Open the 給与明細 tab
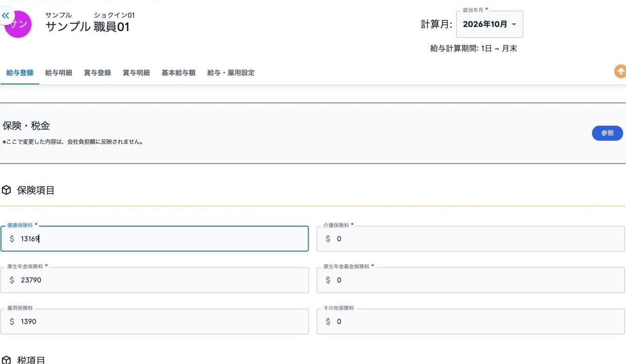The width and height of the screenshot is (626, 364). click(x=59, y=73)
